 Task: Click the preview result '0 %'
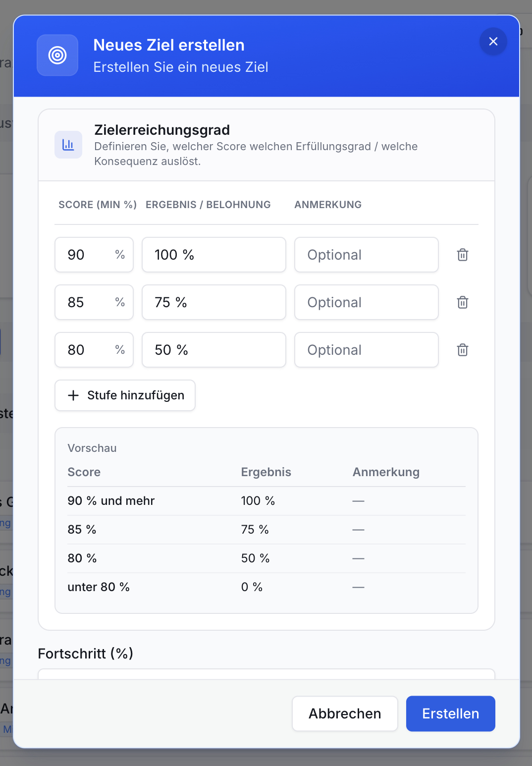[x=252, y=587]
